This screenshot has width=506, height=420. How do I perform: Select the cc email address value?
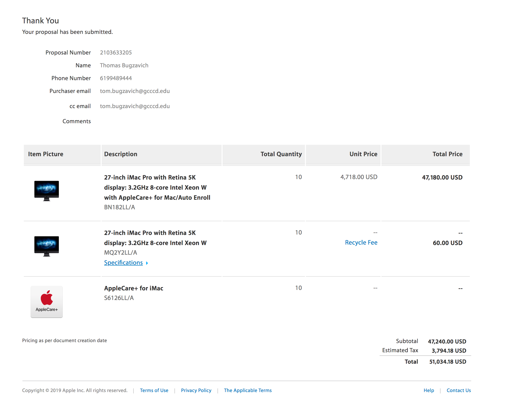pos(135,106)
